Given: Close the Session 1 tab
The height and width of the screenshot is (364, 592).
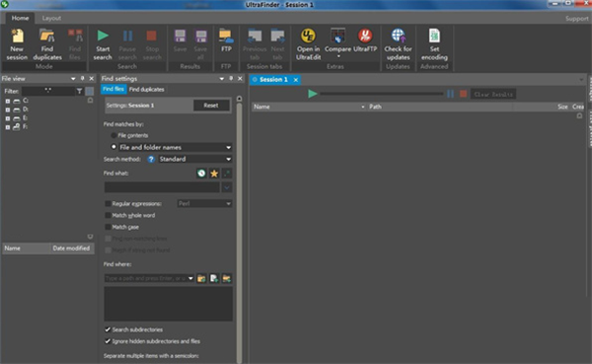Looking at the screenshot, I should pos(296,80).
